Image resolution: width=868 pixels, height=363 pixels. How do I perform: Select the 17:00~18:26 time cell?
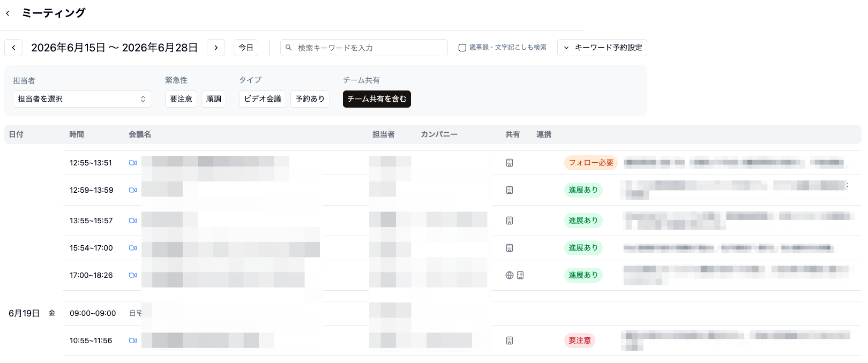tap(91, 275)
